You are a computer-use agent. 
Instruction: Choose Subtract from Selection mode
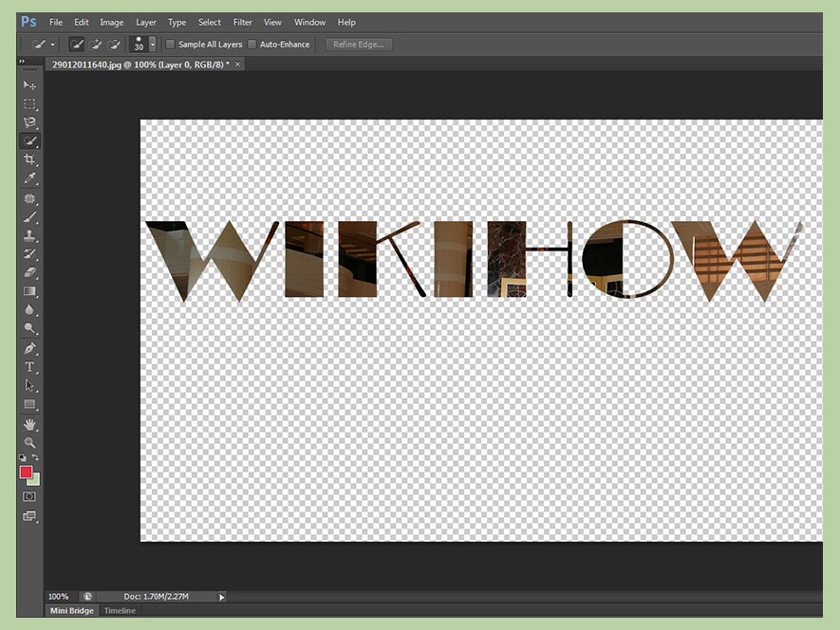pos(114,45)
